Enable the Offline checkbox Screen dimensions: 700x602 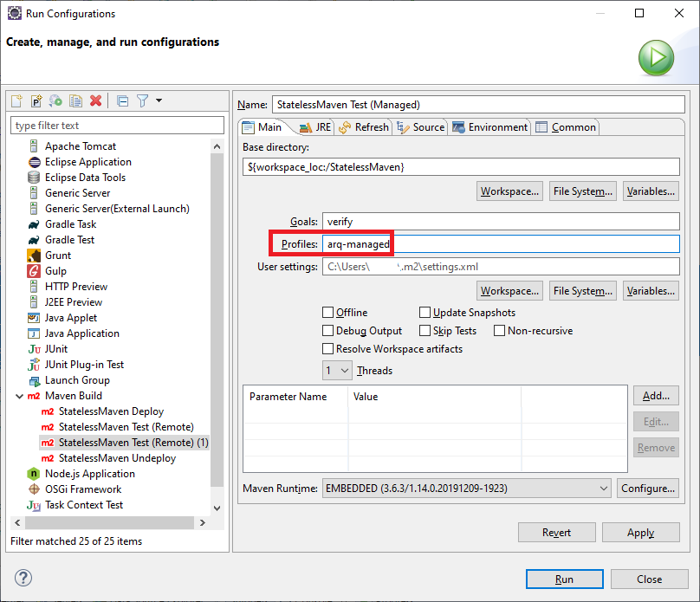328,313
